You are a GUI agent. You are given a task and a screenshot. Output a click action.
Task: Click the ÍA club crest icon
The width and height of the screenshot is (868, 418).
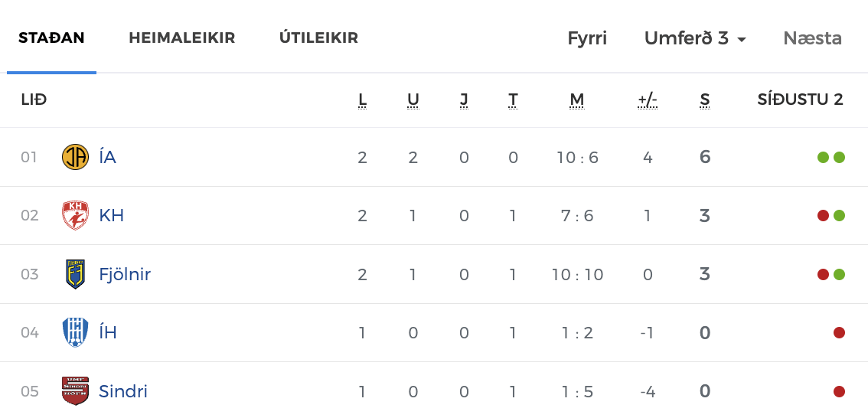point(75,157)
